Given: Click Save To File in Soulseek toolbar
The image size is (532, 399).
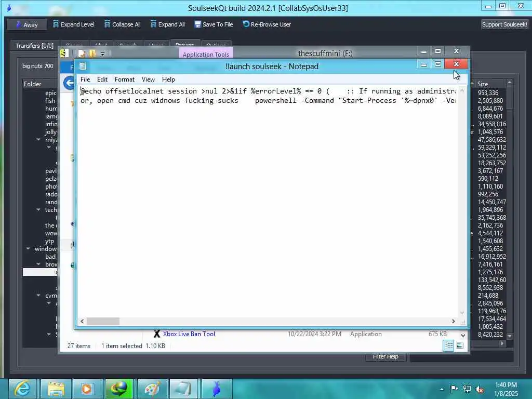Looking at the screenshot, I should (x=214, y=24).
